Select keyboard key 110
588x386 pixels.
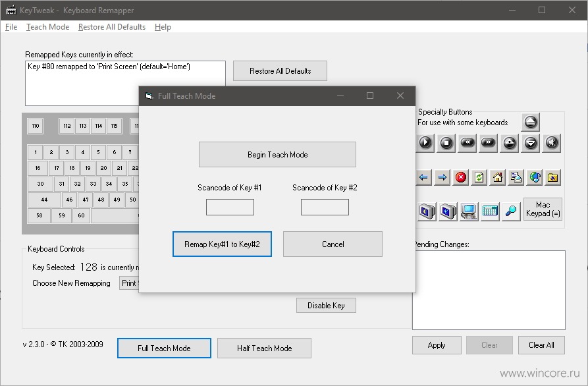[x=36, y=126]
